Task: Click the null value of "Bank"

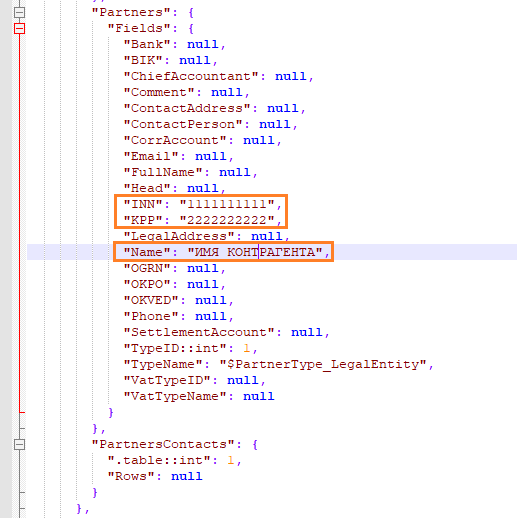Action: point(203,44)
